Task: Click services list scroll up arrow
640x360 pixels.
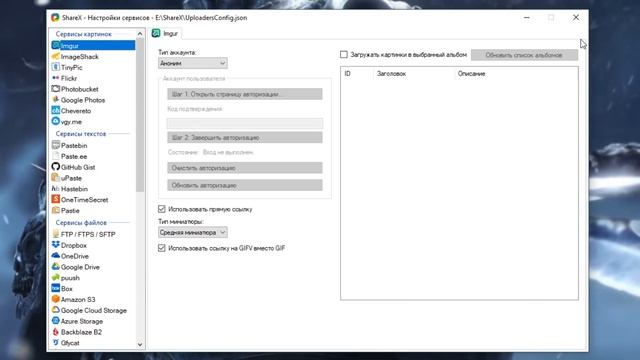Action: click(140, 33)
